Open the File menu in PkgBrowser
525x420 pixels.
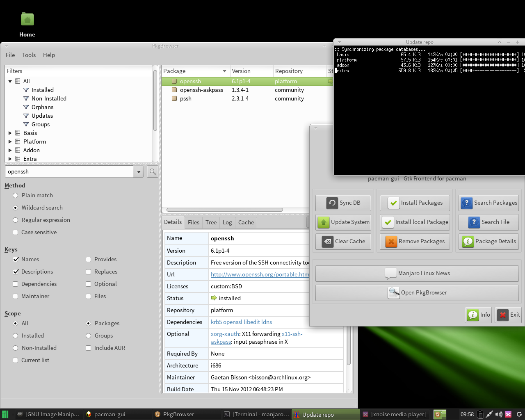click(x=10, y=55)
